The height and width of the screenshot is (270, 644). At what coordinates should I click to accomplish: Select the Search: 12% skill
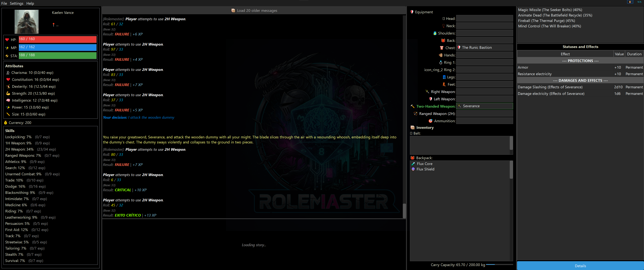click(x=25, y=168)
